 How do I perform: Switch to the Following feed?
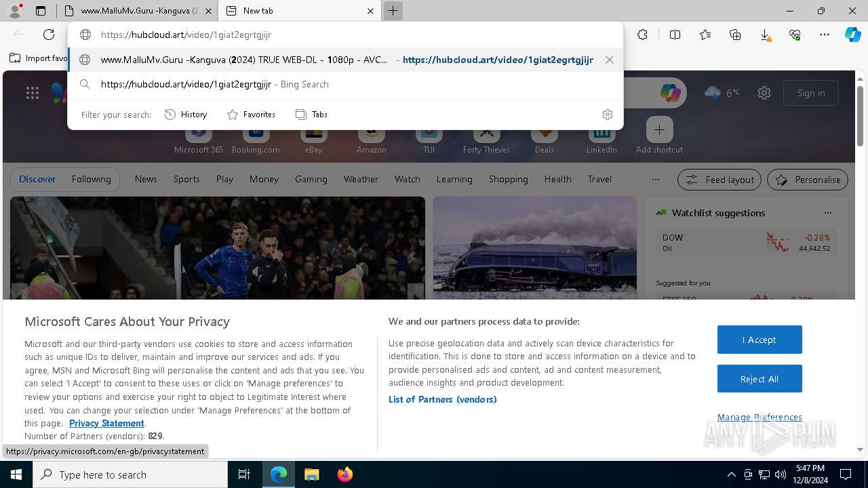91,179
